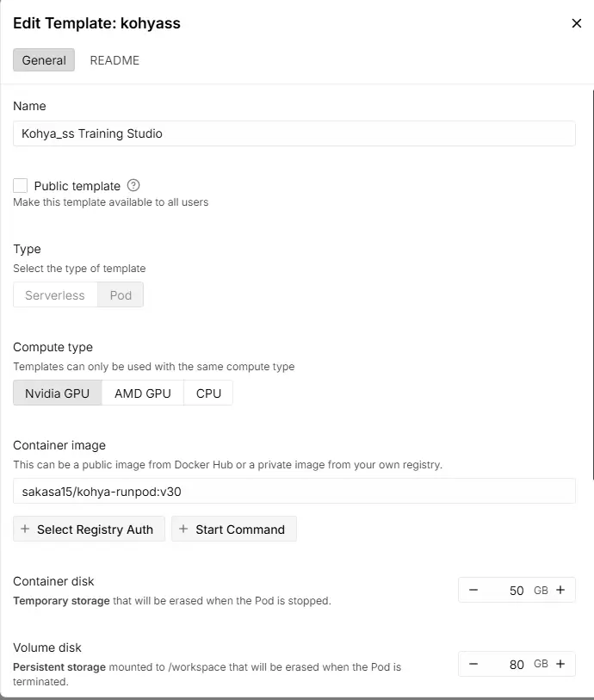This screenshot has width=594, height=700.
Task: Switch to the README tab
Action: coord(114,60)
